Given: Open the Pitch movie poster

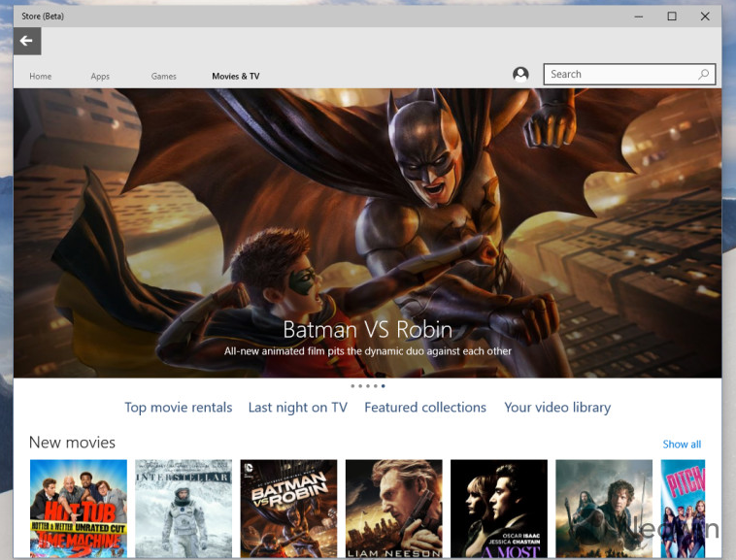Looking at the screenshot, I should pyautogui.click(x=683, y=509).
